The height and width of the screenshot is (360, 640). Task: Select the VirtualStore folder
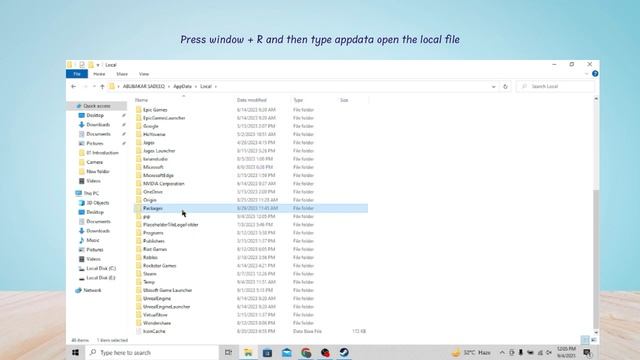[x=155, y=315]
